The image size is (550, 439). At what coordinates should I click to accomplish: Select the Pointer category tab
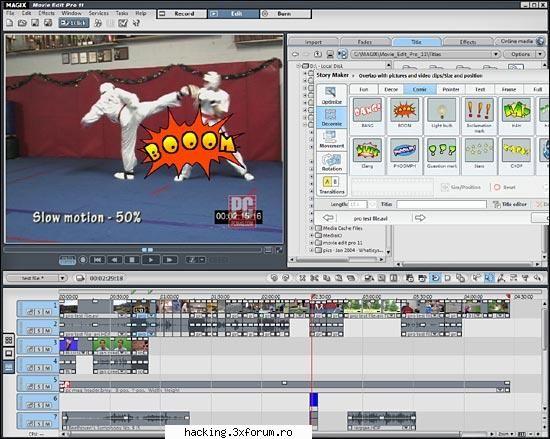click(451, 89)
